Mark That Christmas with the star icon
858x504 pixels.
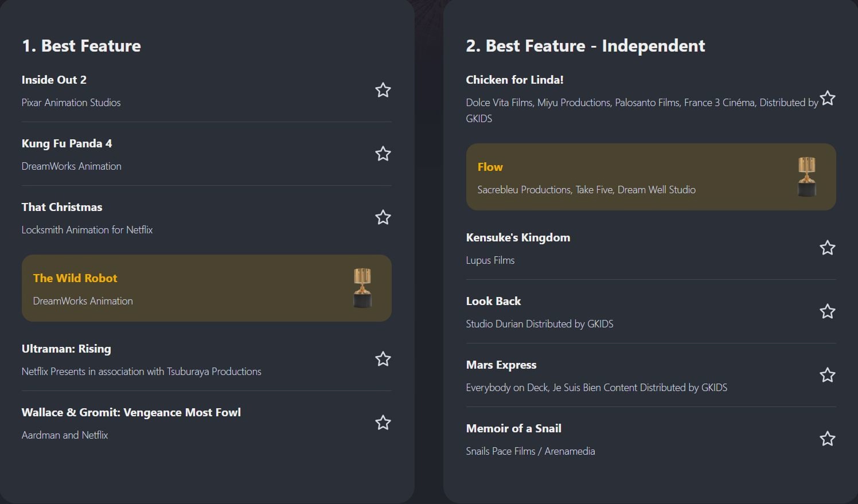[383, 217]
